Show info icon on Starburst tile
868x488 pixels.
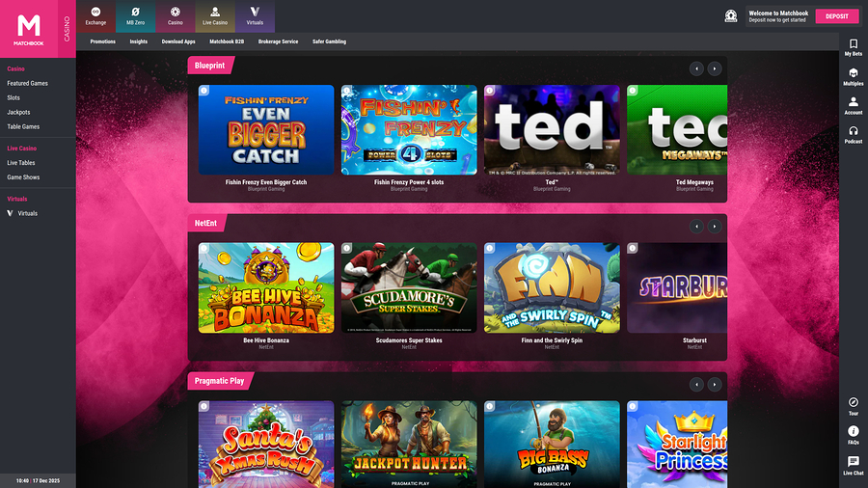(x=632, y=248)
